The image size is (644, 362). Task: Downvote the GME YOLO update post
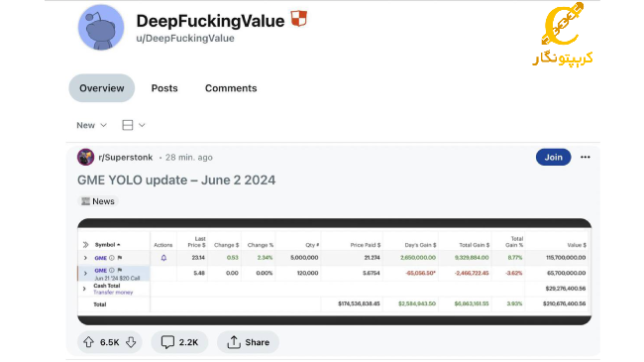tap(131, 342)
